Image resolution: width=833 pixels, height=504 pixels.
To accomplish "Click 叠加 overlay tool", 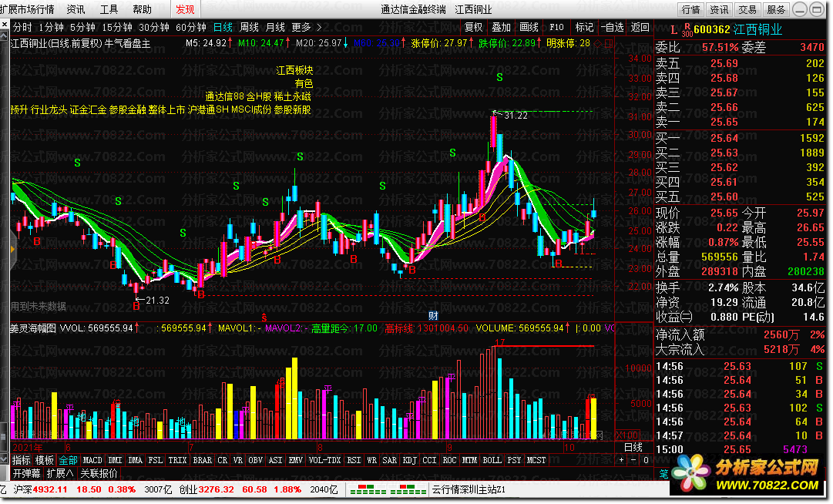I will click(x=501, y=27).
